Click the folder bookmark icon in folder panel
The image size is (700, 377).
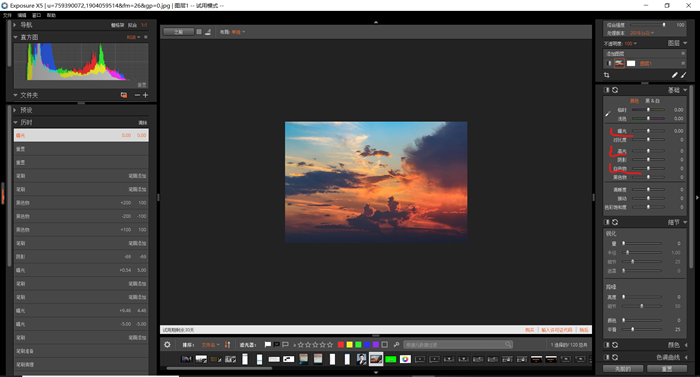coord(124,95)
